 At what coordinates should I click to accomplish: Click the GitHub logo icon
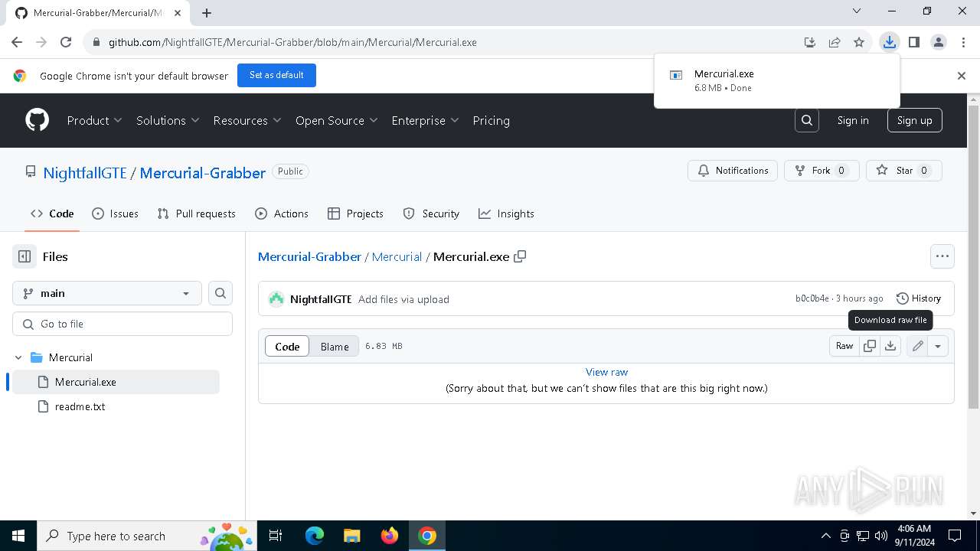(37, 120)
